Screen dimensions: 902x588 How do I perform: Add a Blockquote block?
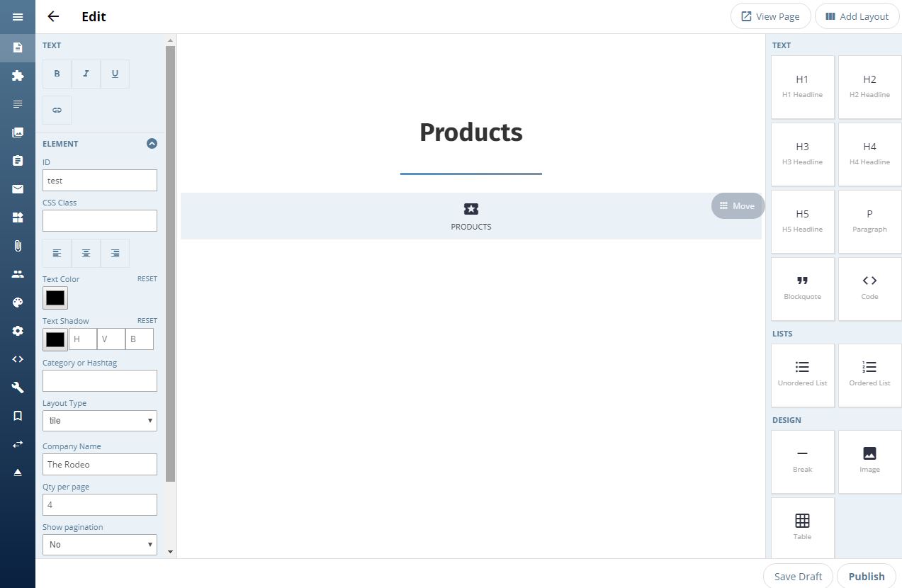coord(802,288)
